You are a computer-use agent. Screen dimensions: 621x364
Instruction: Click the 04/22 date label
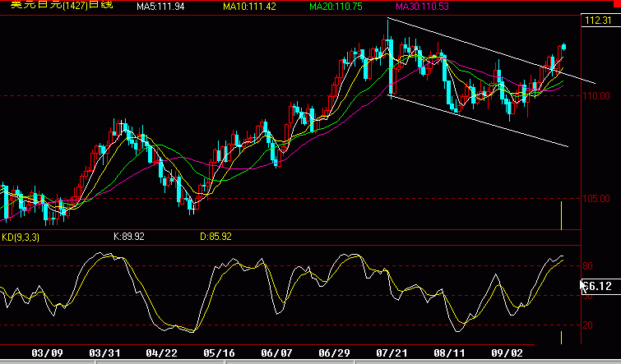pyautogui.click(x=161, y=353)
